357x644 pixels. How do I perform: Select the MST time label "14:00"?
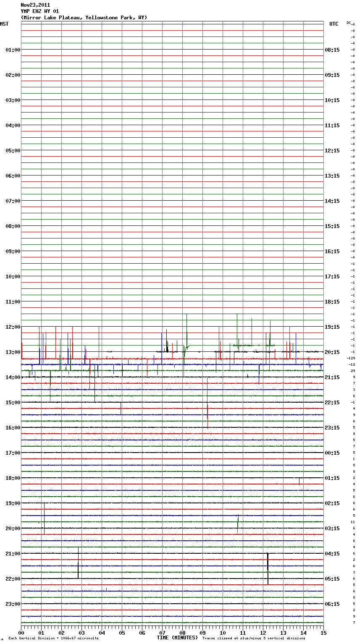pyautogui.click(x=13, y=377)
